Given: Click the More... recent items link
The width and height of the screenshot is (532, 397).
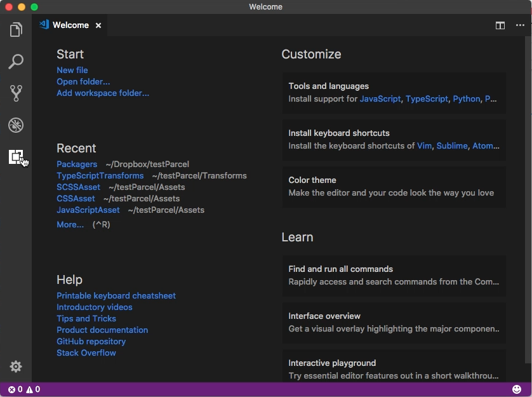Looking at the screenshot, I should (70, 225).
